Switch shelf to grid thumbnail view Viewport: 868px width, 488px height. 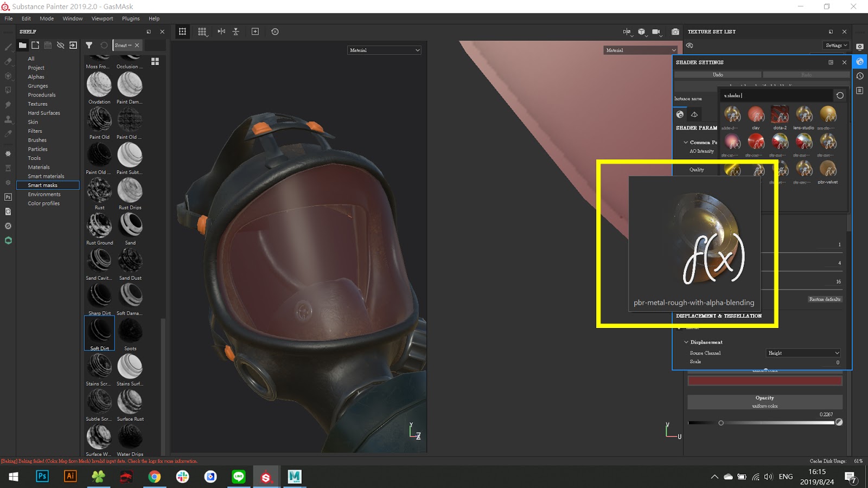click(155, 62)
